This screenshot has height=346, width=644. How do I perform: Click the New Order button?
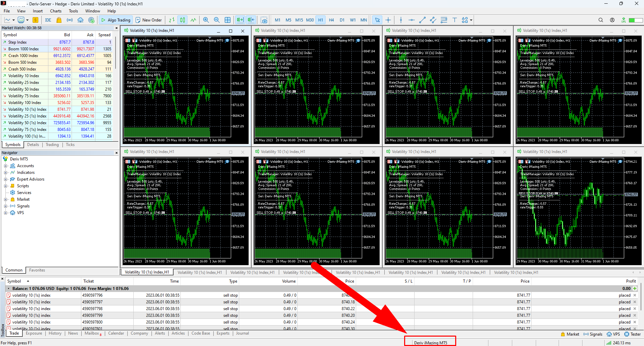click(x=149, y=20)
